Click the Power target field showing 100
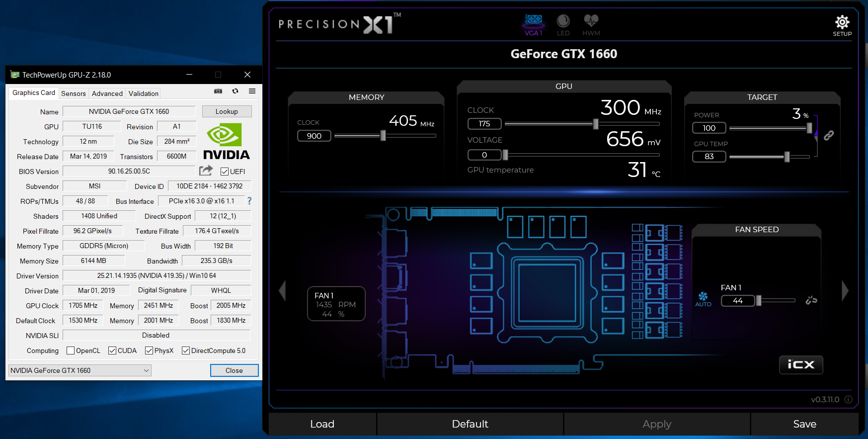This screenshot has height=439, width=868. (x=709, y=128)
